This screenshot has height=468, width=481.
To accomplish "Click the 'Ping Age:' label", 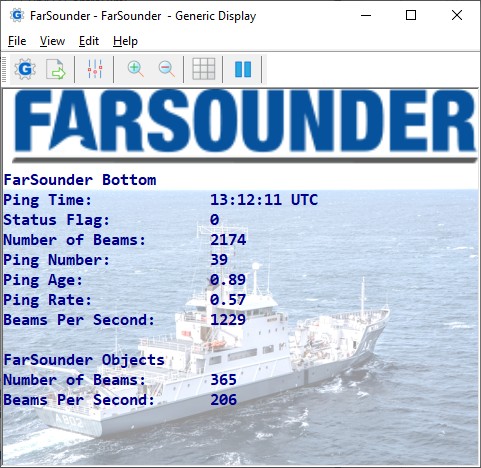I will pyautogui.click(x=43, y=280).
